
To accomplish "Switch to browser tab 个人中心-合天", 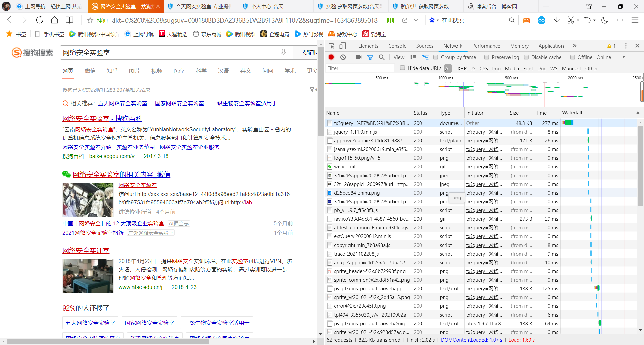I will pyautogui.click(x=267, y=6).
